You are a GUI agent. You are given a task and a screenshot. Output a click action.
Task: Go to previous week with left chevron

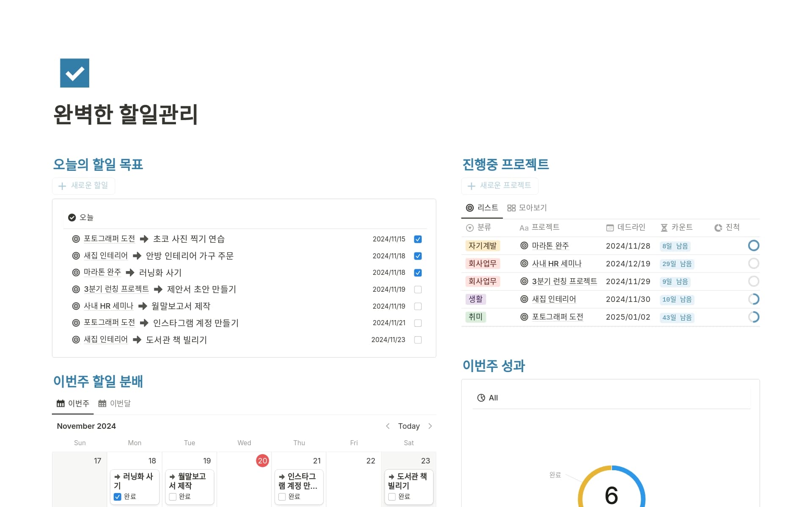pos(387,426)
